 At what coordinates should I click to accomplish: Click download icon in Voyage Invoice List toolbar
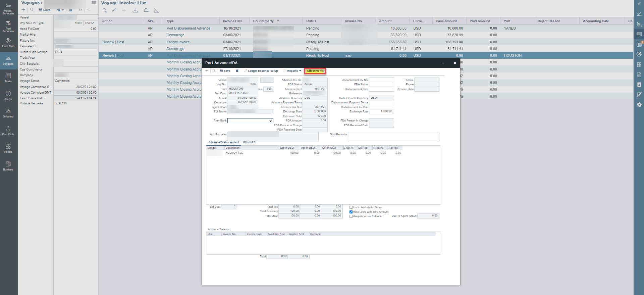click(x=135, y=10)
